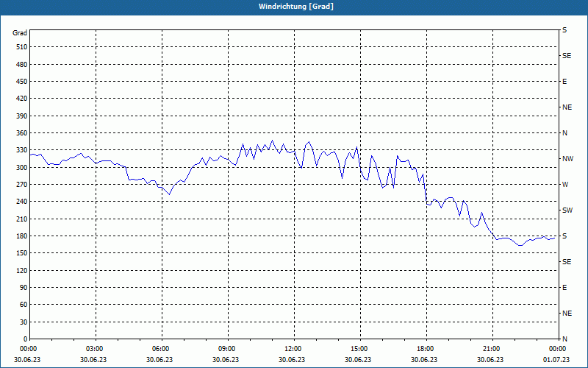Click the "Grad" unit label on the y-axis
588x368 pixels.
point(20,33)
